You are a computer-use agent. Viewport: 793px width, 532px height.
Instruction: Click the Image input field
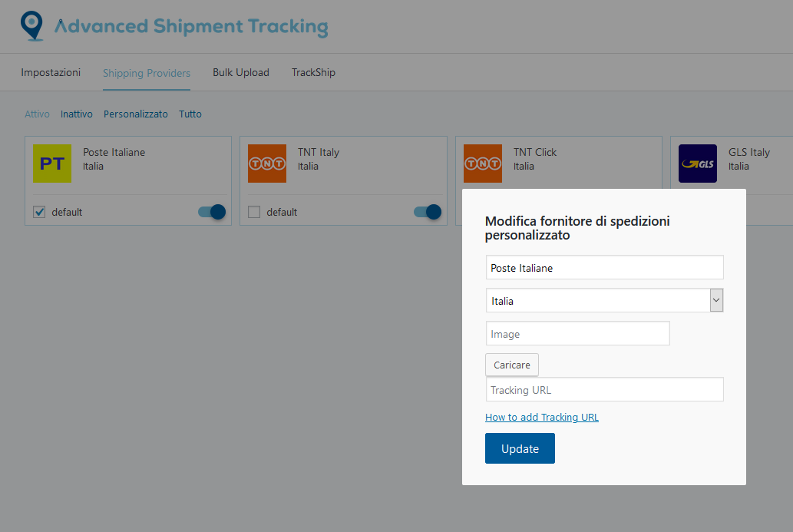(x=577, y=334)
